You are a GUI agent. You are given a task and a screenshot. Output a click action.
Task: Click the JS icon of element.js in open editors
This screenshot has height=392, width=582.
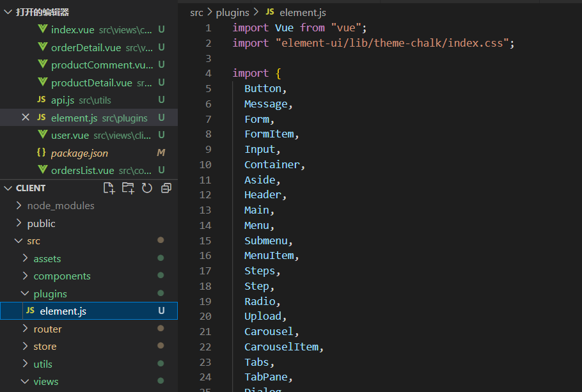click(42, 117)
